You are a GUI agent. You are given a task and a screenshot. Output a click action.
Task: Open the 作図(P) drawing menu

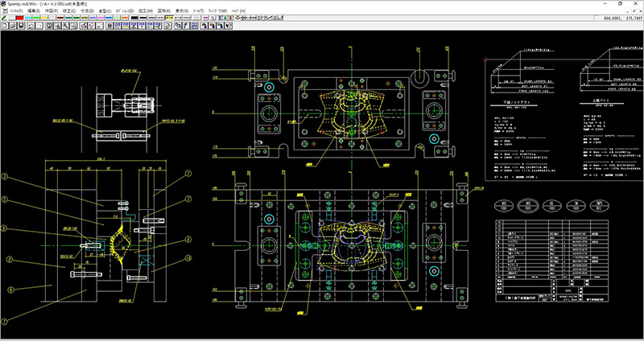(51, 10)
